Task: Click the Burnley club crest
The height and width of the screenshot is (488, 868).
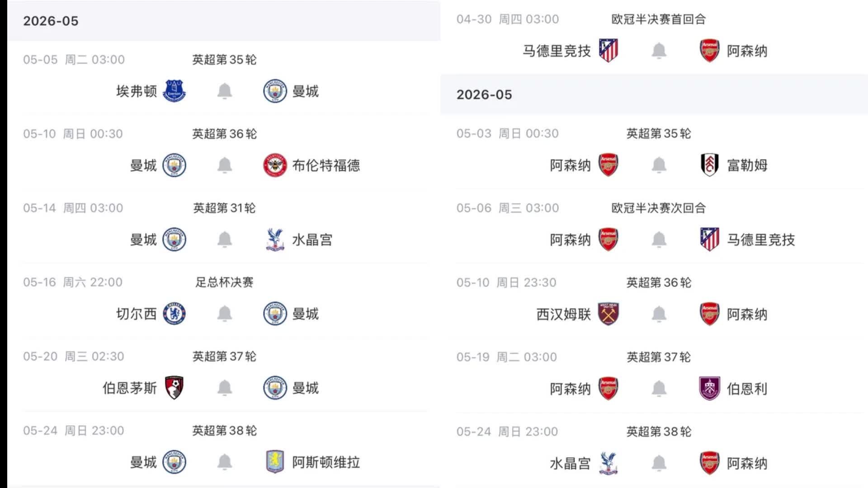Action: point(709,389)
